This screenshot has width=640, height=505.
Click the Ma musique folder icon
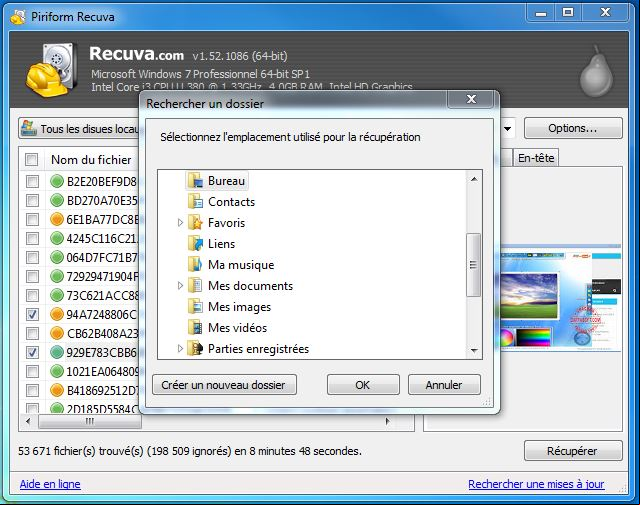tap(195, 265)
